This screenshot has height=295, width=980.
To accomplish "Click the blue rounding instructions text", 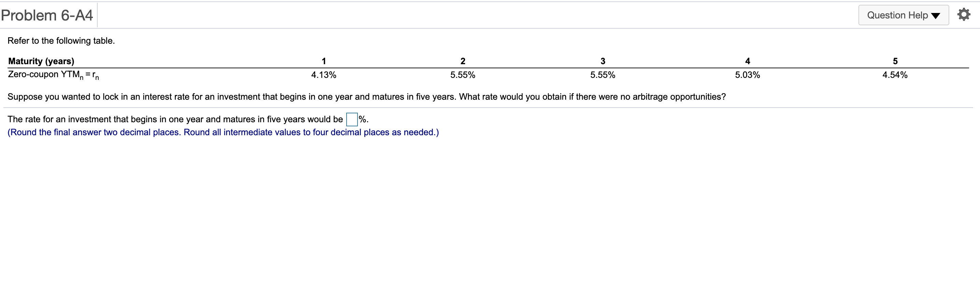I will [x=223, y=132].
